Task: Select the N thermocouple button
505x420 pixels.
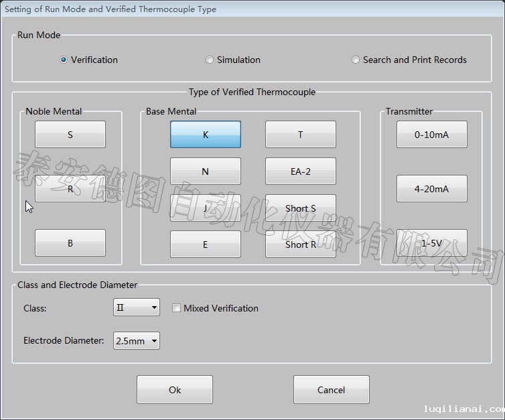Action: (205, 171)
